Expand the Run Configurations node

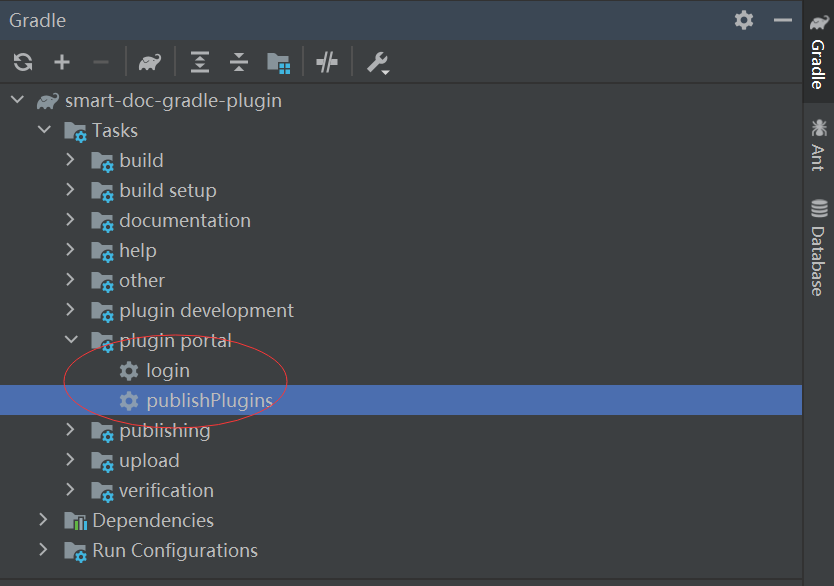coord(43,550)
